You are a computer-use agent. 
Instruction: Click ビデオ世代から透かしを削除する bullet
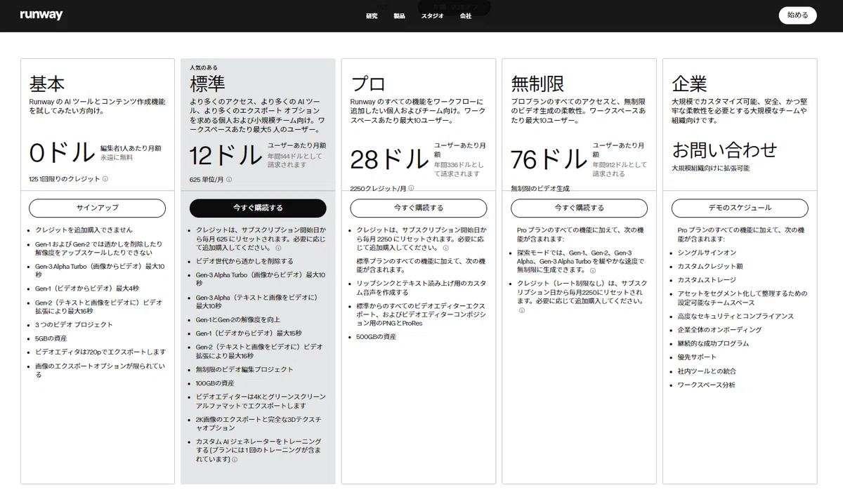pos(244,260)
